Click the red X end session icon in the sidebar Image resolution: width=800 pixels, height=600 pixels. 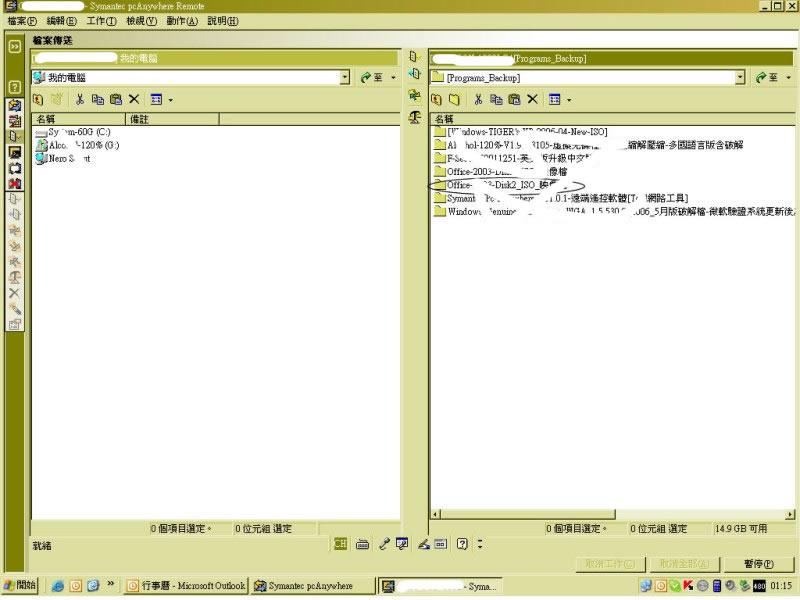[15, 183]
